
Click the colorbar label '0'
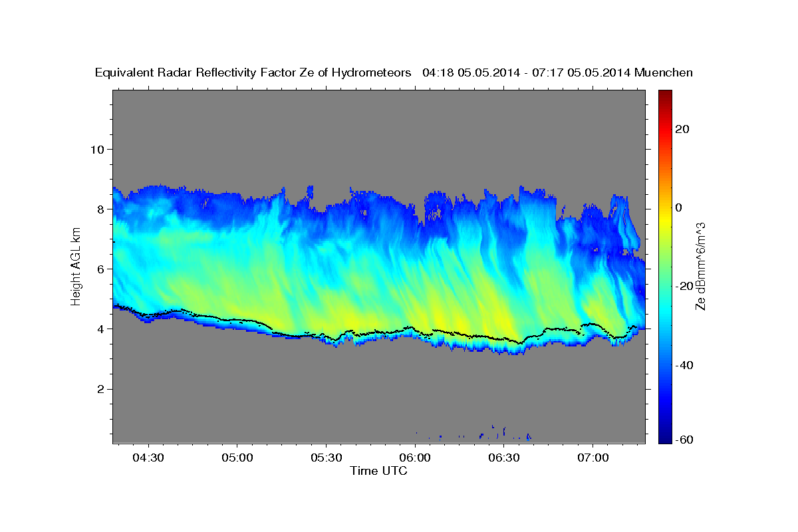678,207
